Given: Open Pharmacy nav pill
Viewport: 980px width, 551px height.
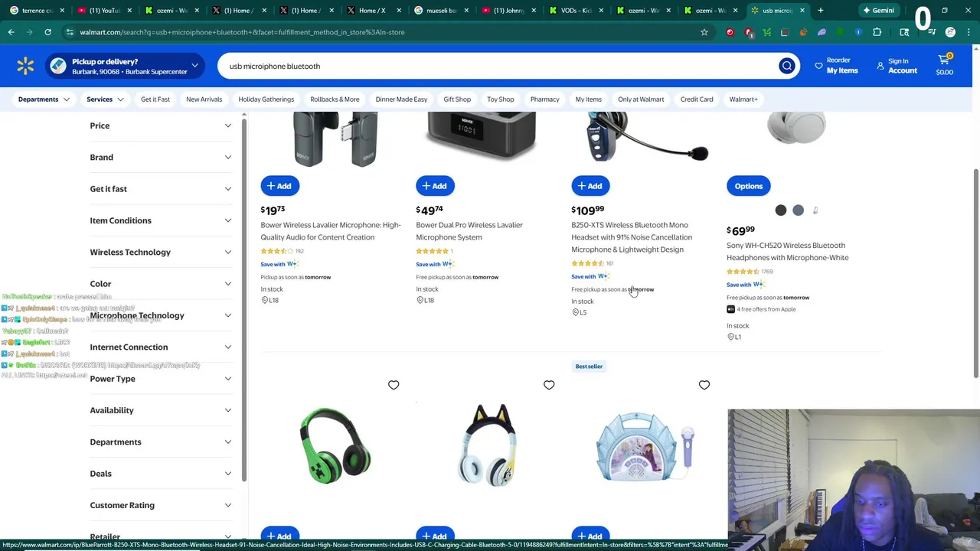Looking at the screenshot, I should point(544,99).
